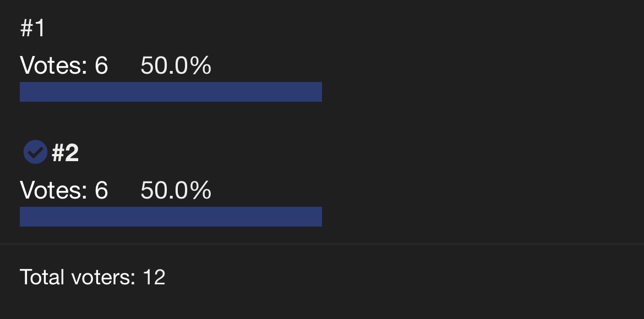Select the bold #2 option label
Image resolution: width=644 pixels, height=319 pixels.
66,153
